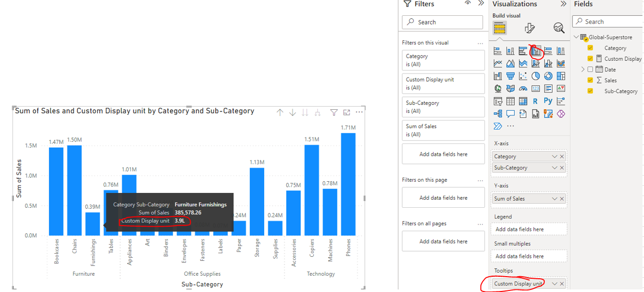Drill up in the chart

280,112
